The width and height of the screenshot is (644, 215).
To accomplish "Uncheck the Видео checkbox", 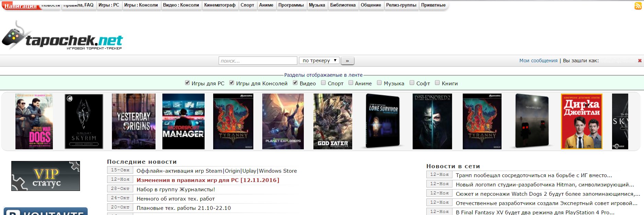I will (295, 83).
